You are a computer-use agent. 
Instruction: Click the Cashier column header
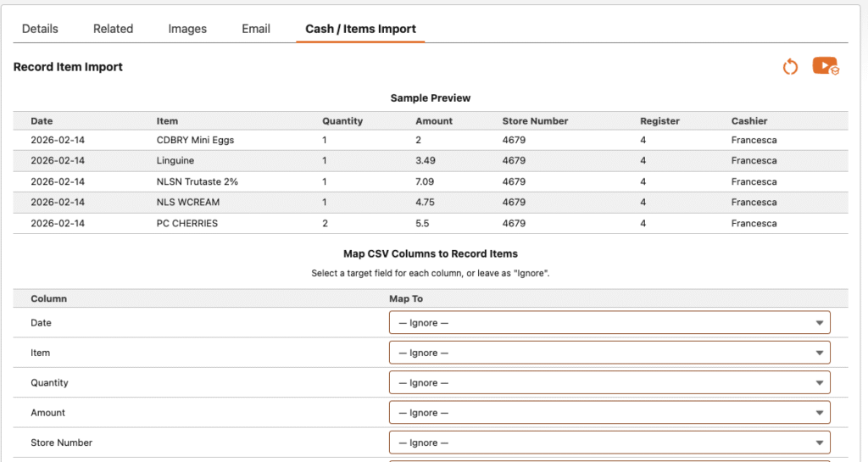click(x=748, y=121)
